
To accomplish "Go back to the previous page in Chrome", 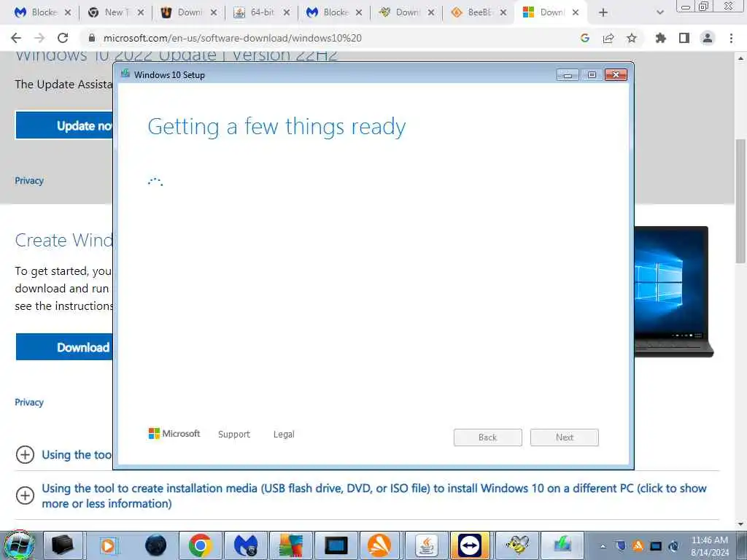I will coord(16,38).
